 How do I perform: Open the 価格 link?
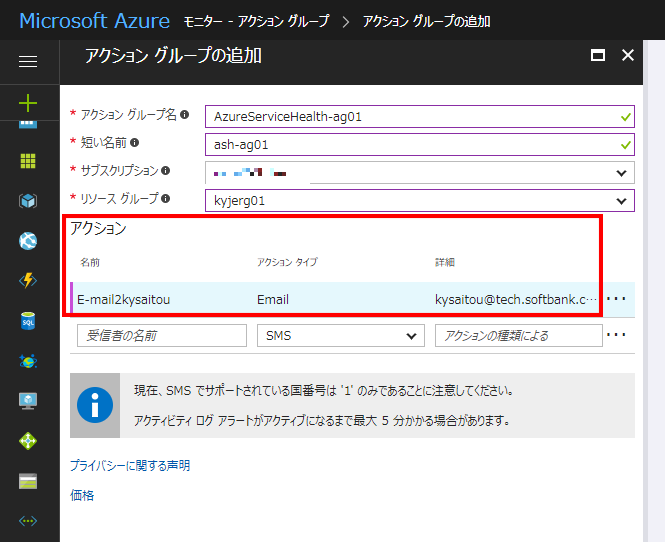click(82, 495)
